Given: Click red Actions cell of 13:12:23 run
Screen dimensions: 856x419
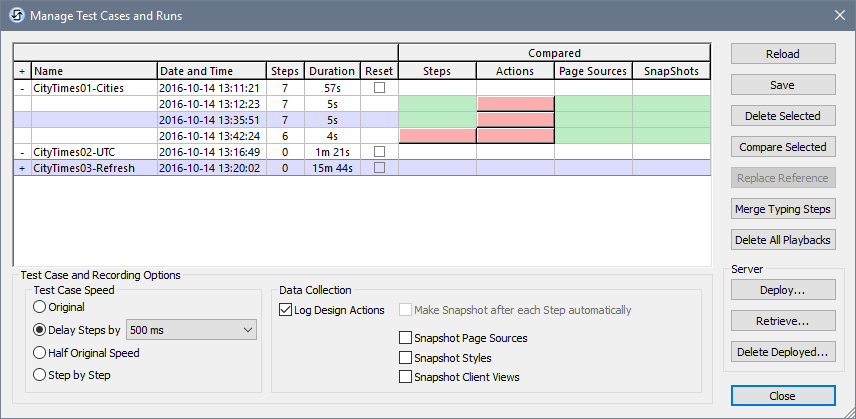Looking at the screenshot, I should (x=516, y=104).
